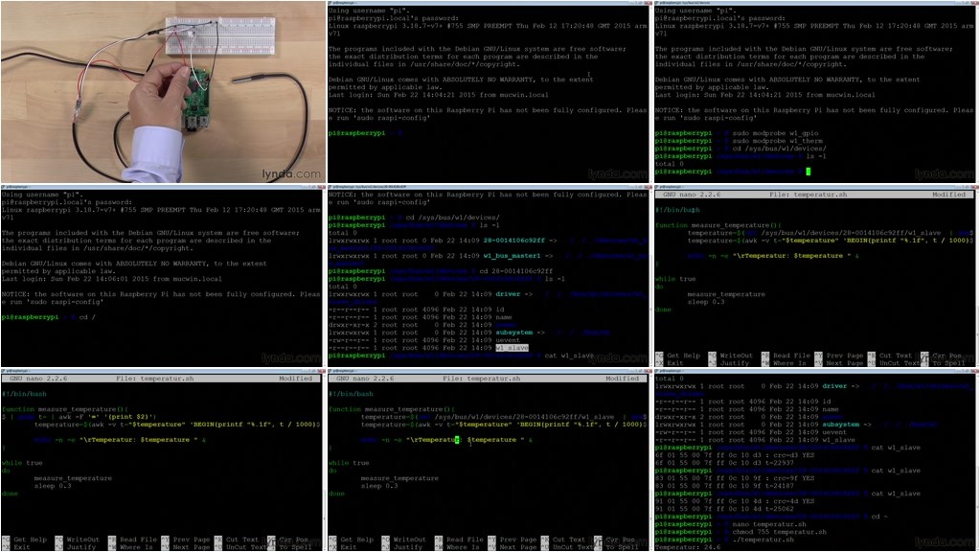Click the 'cd 28-0014106c92ff' command
980x552 pixels.
coord(515,271)
